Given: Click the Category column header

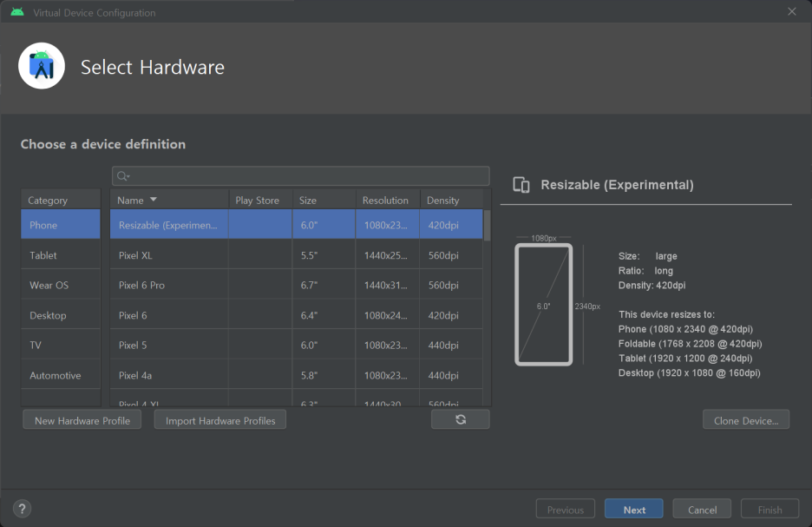Looking at the screenshot, I should click(x=61, y=200).
